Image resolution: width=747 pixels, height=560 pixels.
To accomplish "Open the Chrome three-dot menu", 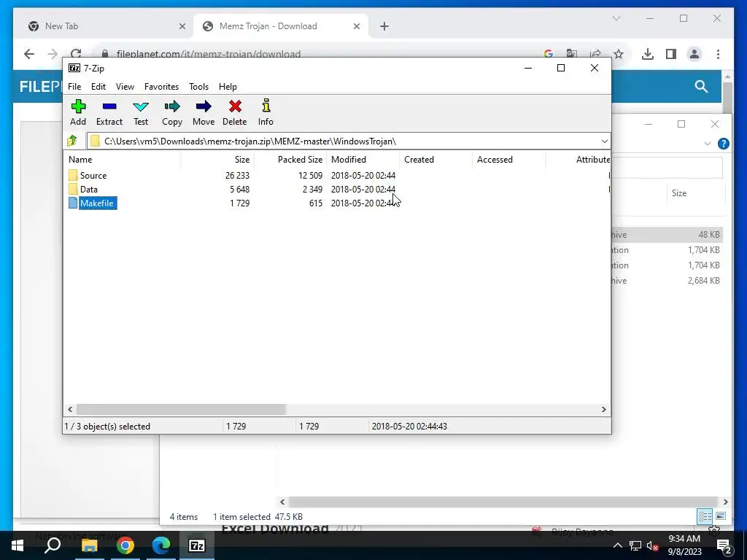I will click(x=718, y=54).
